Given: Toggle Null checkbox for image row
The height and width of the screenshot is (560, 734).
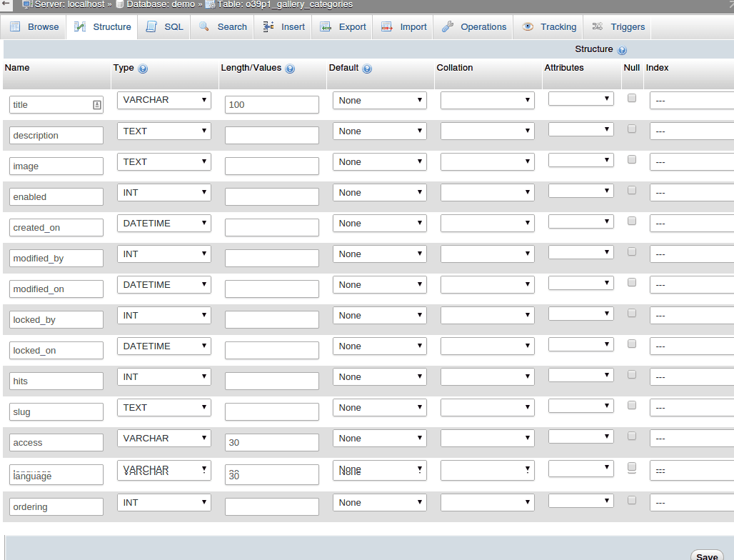Looking at the screenshot, I should [x=631, y=160].
